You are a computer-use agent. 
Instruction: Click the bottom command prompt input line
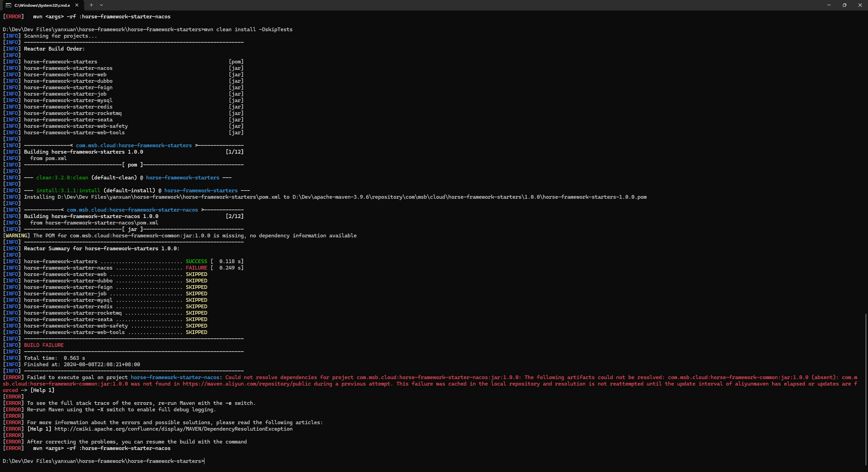[103, 461]
